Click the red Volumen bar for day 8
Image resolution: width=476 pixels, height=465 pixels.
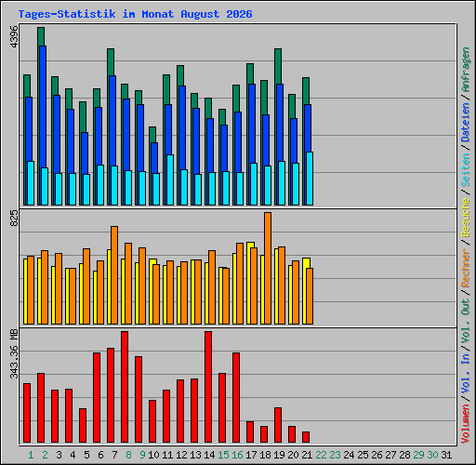125,387
